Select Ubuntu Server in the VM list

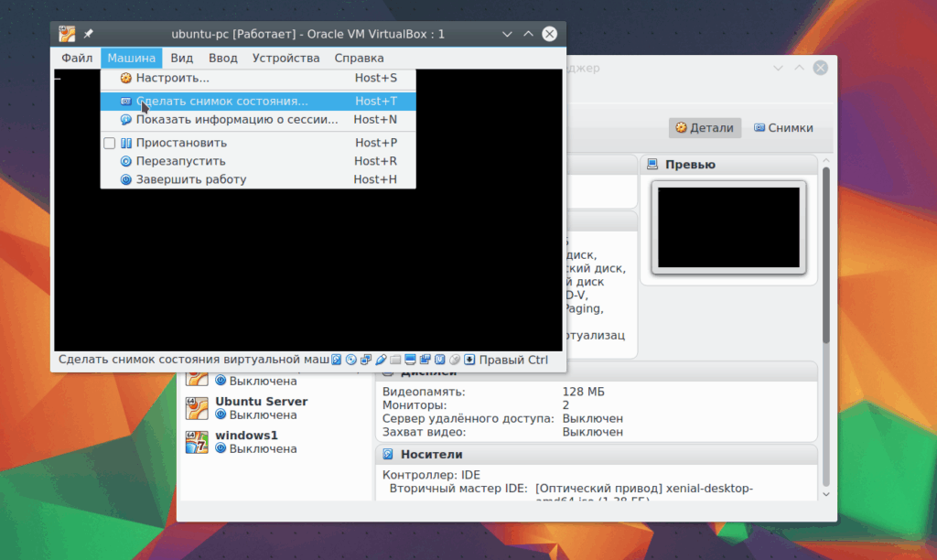click(x=275, y=408)
